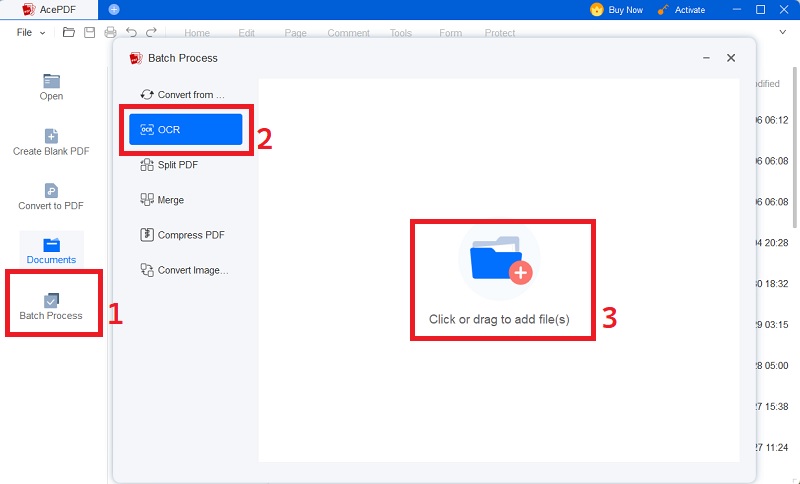
Task: Click 'Click or drag to add file(s)' text
Action: [x=499, y=319]
